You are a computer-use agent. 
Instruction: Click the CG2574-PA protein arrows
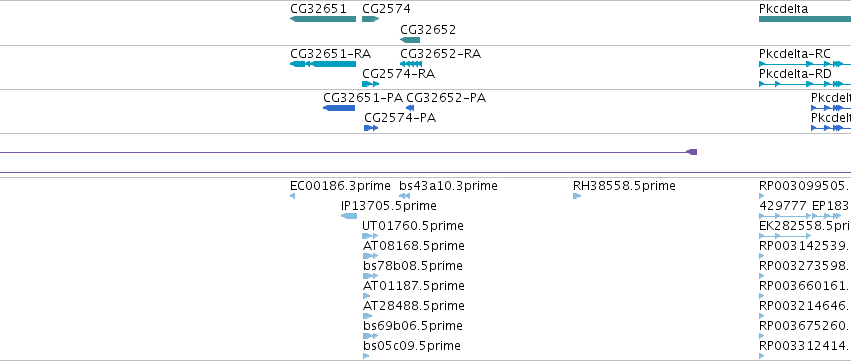click(371, 128)
